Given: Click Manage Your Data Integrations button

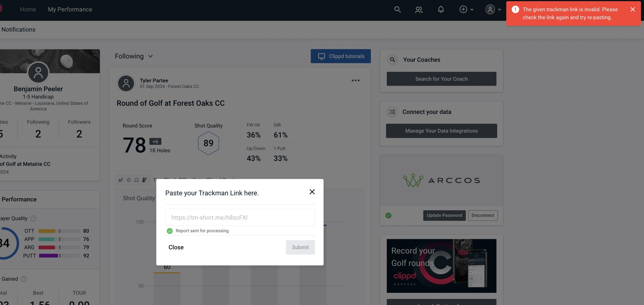Looking at the screenshot, I should coord(442,131).
